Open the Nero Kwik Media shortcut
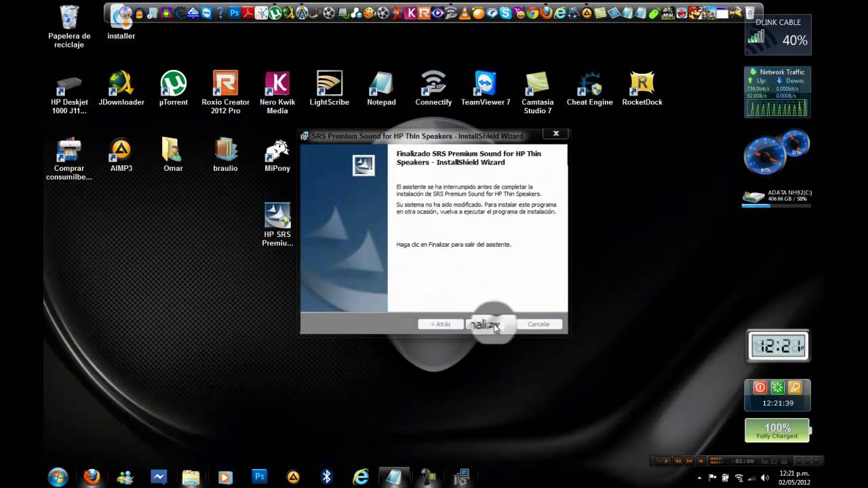Screen dimensions: 868x488 coord(277,93)
